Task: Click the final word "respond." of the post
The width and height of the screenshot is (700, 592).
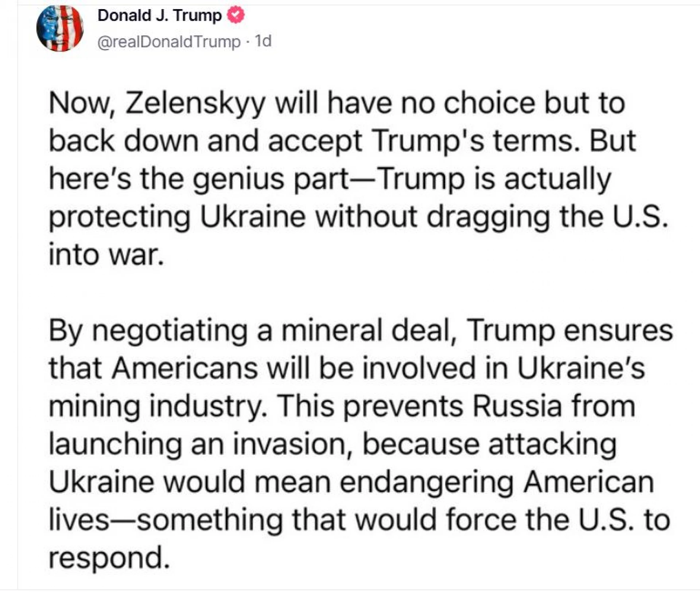Action: 109,558
